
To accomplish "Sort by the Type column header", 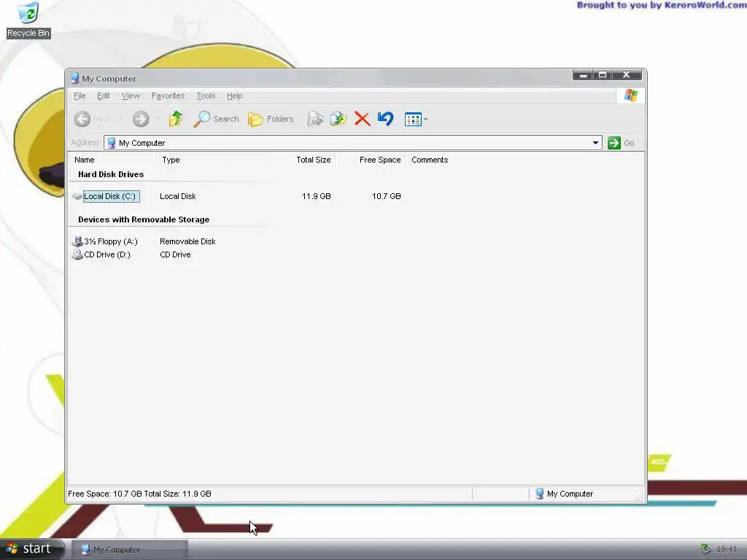I will tap(211, 160).
